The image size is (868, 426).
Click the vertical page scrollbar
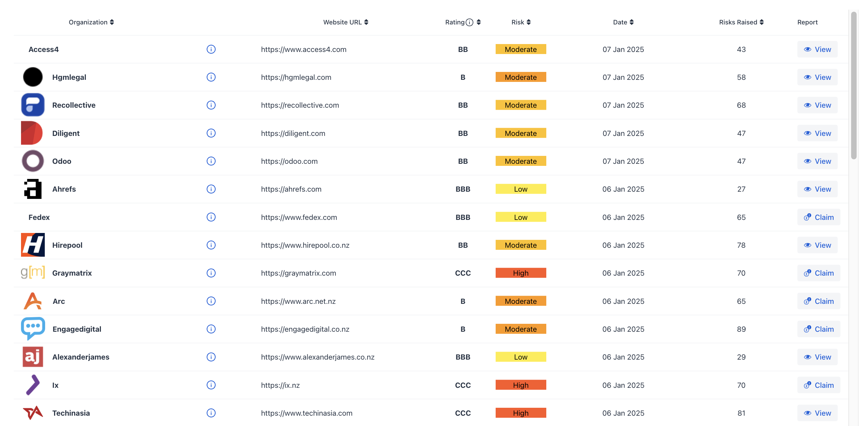854,85
